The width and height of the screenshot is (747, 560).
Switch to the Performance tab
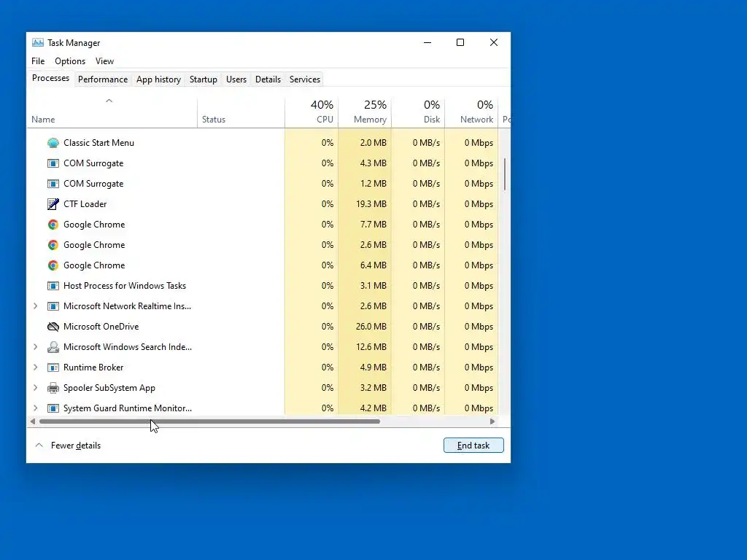(103, 79)
